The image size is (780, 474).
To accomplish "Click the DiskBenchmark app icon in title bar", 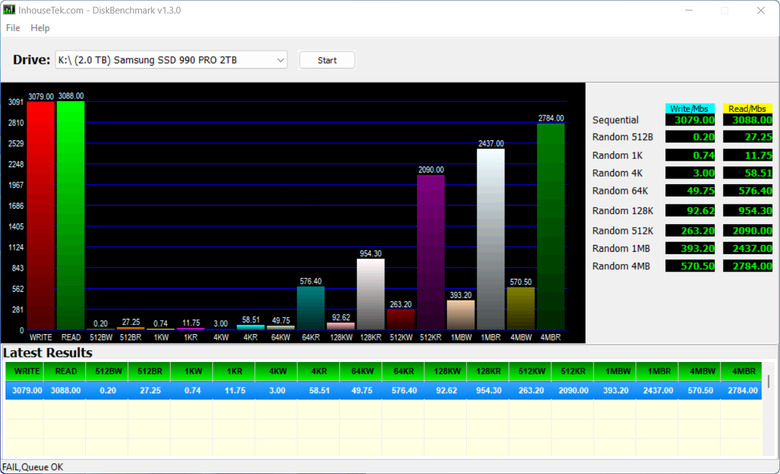I will pos(9,10).
